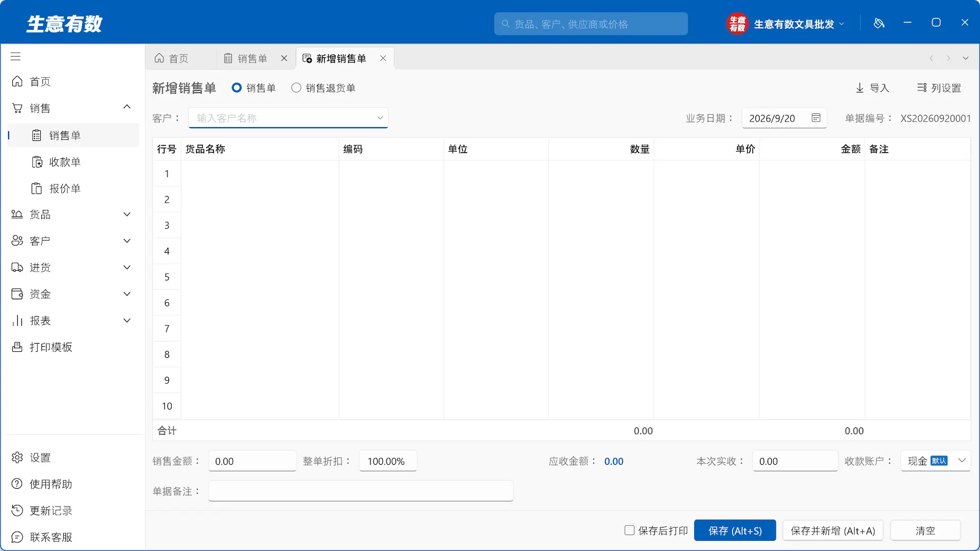Click row 1 货品名称 cell
The width and height of the screenshot is (980, 551).
coord(260,174)
